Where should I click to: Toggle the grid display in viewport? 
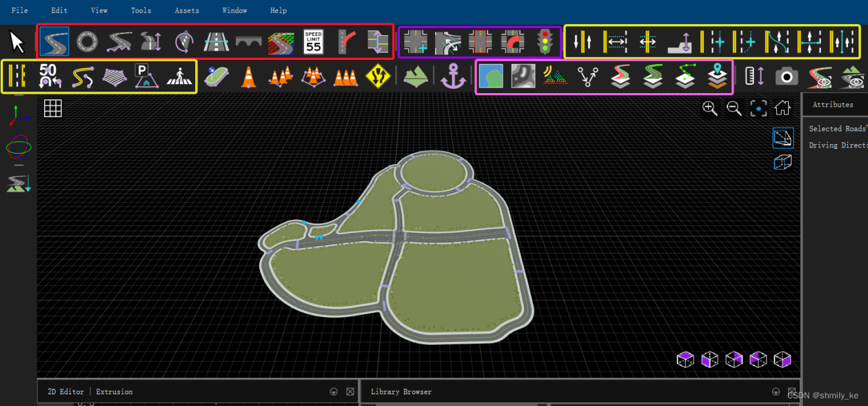click(53, 108)
